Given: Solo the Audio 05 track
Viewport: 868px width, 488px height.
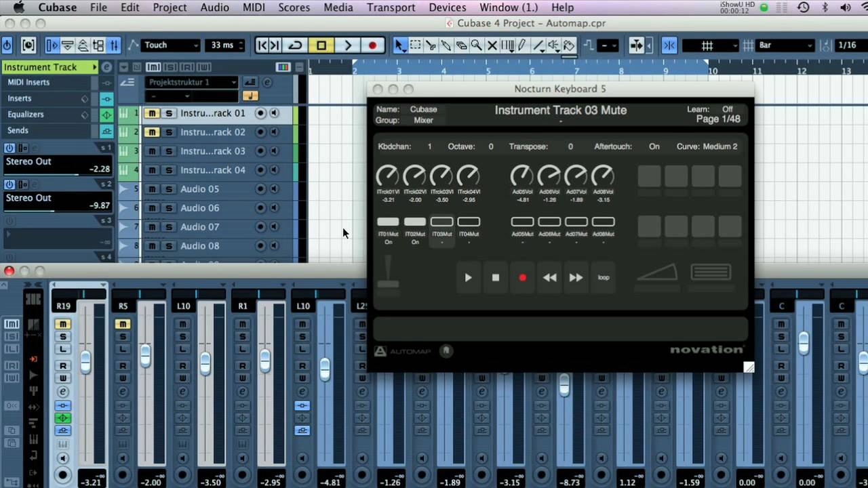Looking at the screenshot, I should (x=169, y=189).
